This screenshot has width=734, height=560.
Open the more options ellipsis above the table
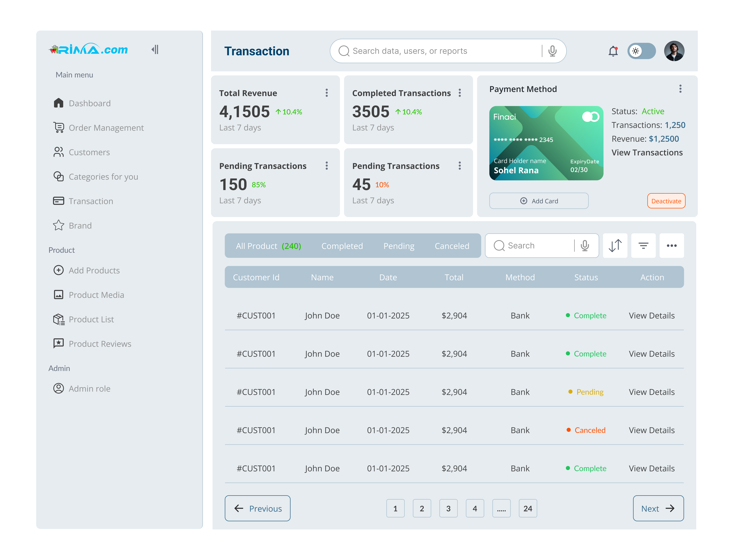point(672,246)
